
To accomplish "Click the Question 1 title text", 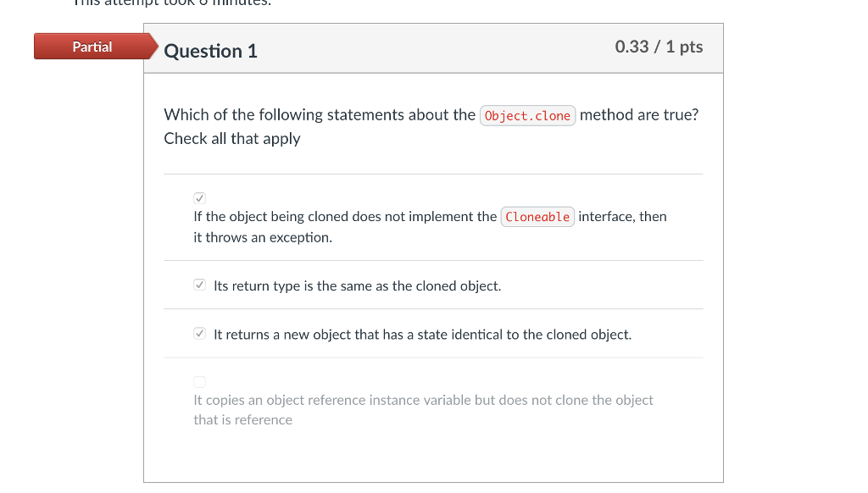I will [x=211, y=51].
